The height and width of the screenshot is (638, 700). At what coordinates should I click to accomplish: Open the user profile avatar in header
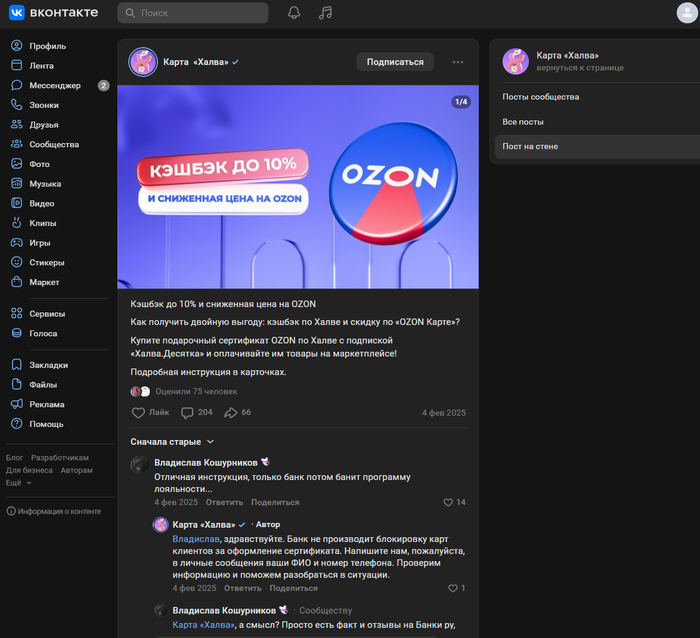(685, 13)
